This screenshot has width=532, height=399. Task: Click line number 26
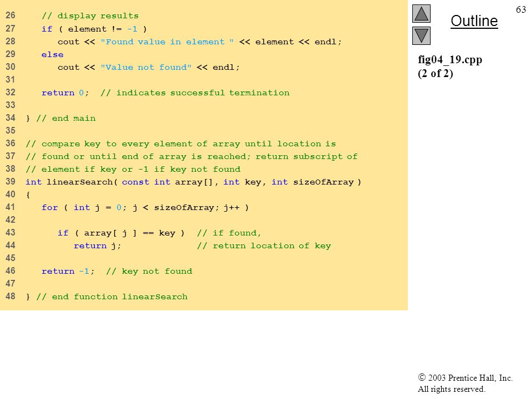click(11, 16)
